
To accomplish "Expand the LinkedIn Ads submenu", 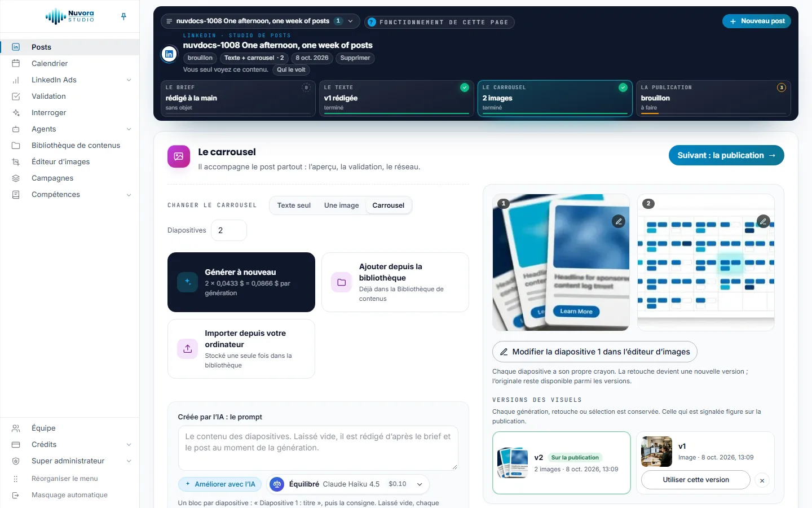I will 129,80.
